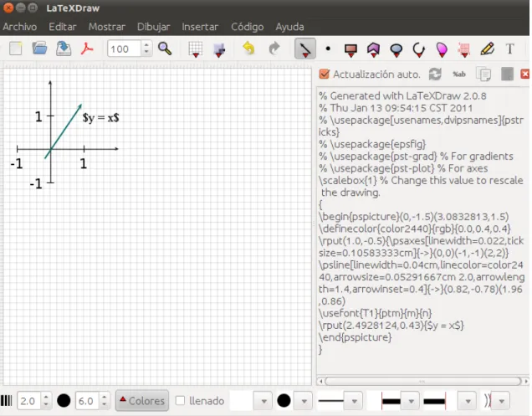Image resolution: width=532 pixels, height=416 pixels.
Task: Click the \definecolor{color2440} code line
Action: (415, 229)
